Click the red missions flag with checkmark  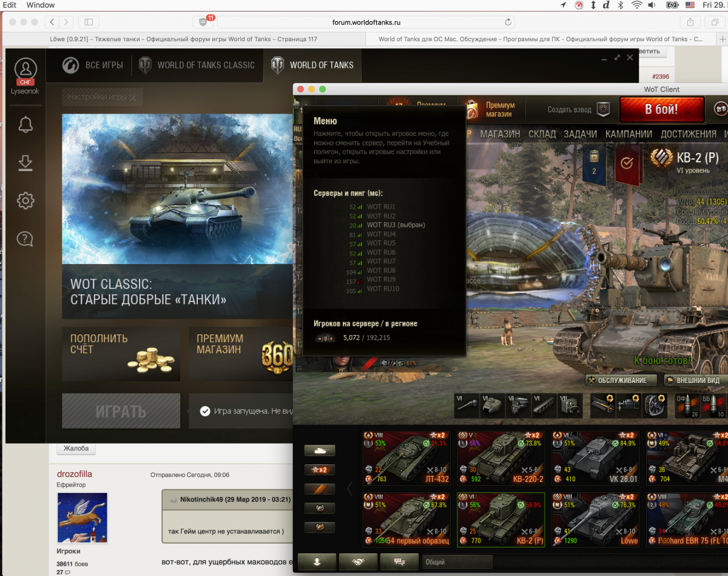627,165
